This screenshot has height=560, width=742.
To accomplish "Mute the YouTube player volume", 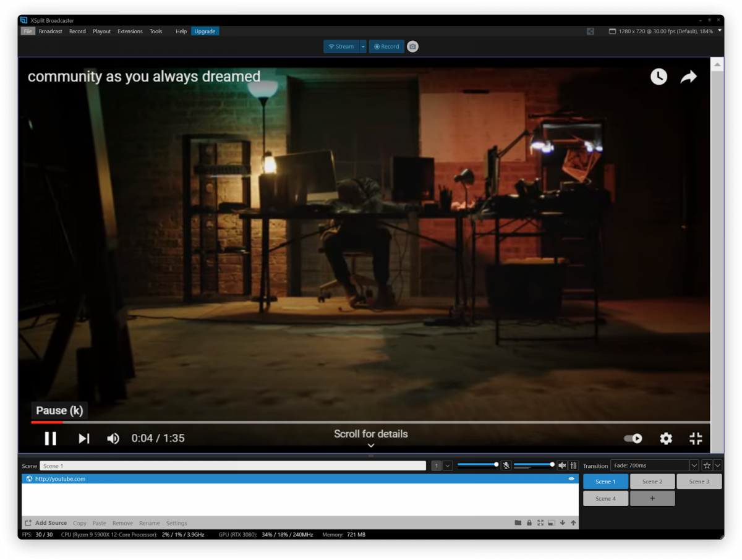I will tap(113, 438).
